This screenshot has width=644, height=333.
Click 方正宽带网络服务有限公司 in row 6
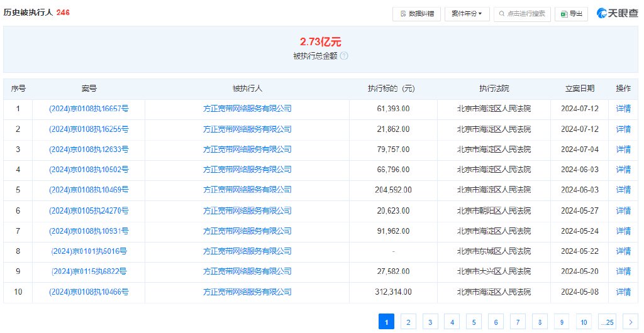pos(247,210)
